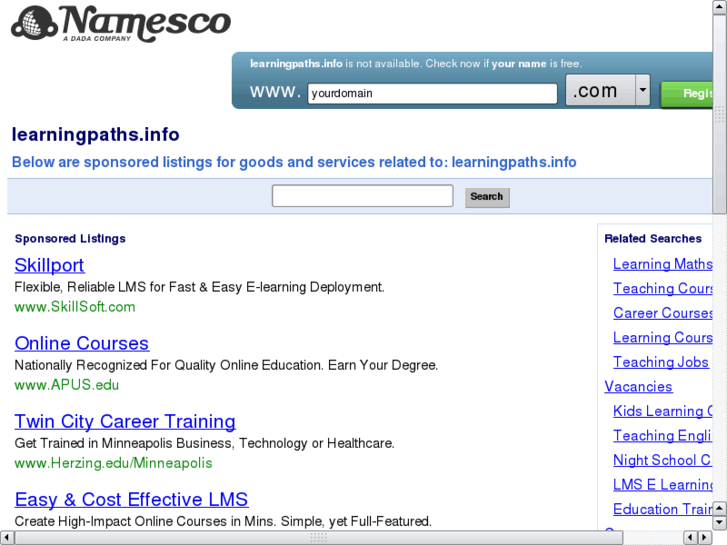727x545 pixels.
Task: Visit the www.APUS.edu link
Action: [x=66, y=385]
